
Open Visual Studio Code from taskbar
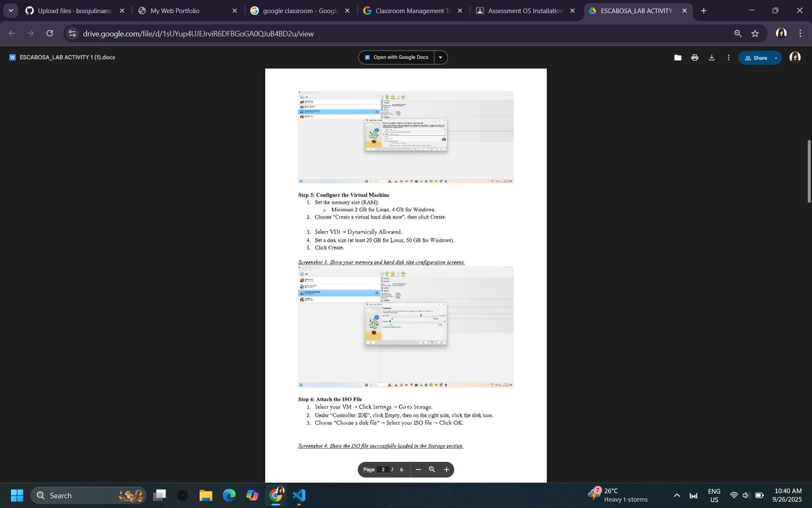299,495
